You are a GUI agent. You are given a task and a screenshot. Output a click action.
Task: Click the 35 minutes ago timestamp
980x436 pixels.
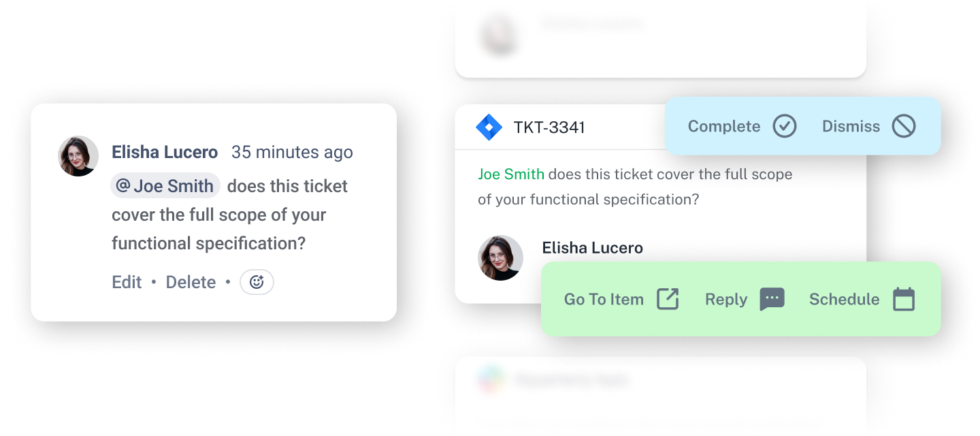pos(292,152)
